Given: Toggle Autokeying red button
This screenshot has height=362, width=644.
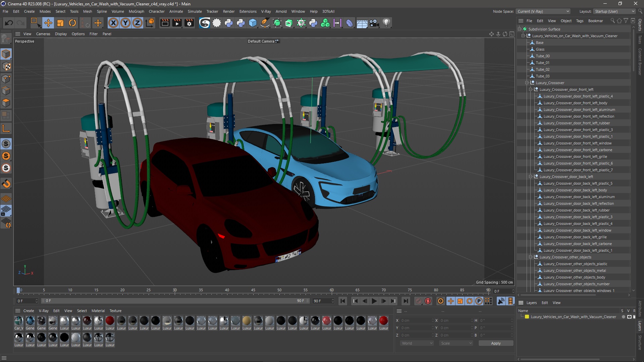Looking at the screenshot, I should click(428, 301).
